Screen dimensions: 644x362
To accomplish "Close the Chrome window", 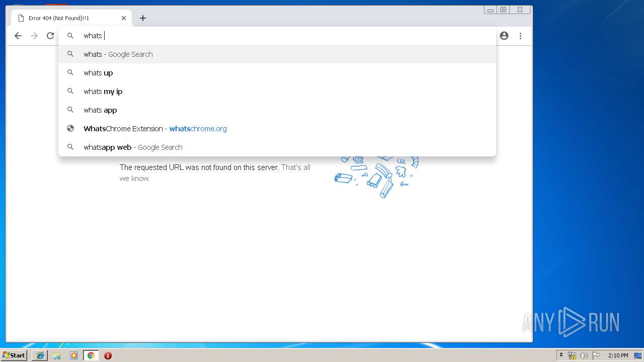I will (x=520, y=10).
